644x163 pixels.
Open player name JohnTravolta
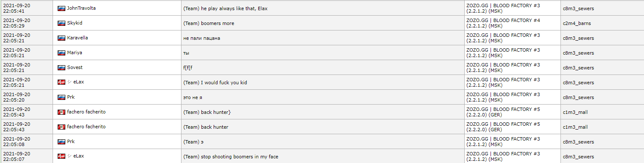(81, 8)
